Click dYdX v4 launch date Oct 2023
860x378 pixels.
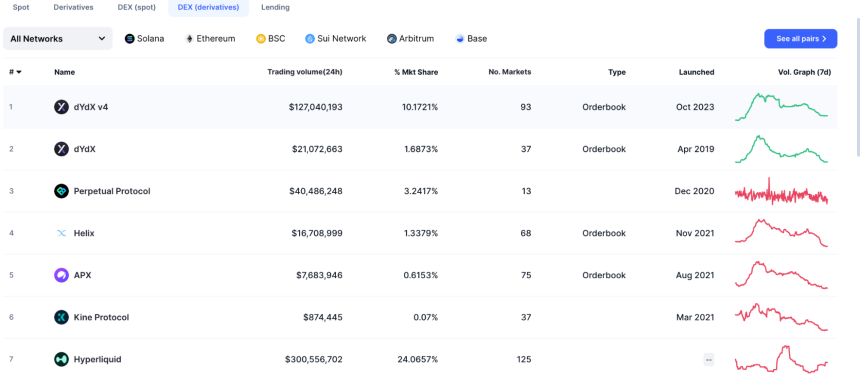pyautogui.click(x=695, y=107)
